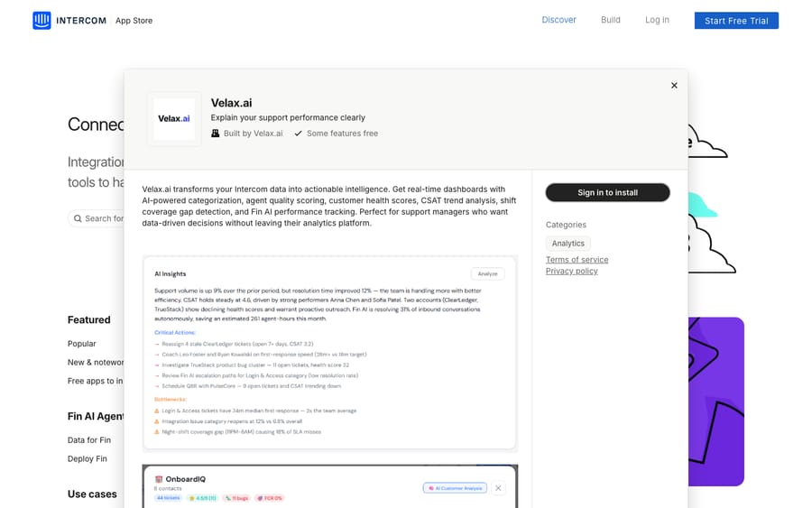Select Free apps sidebar item
812x508 pixels.
point(96,381)
